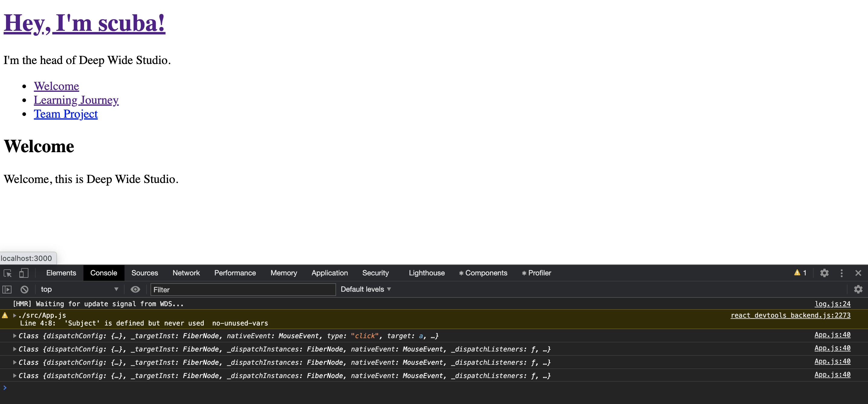Image resolution: width=868 pixels, height=404 pixels.
Task: Open the React Components tab
Action: 483,273
